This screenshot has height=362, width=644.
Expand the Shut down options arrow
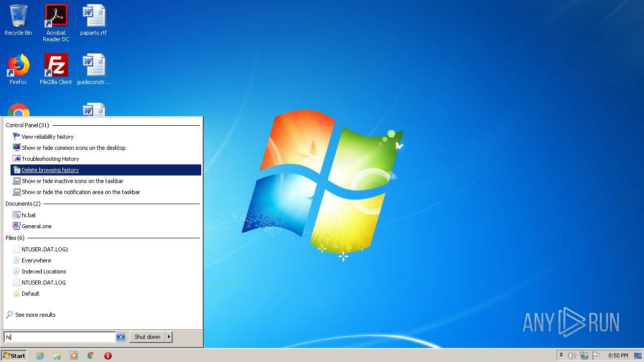pyautogui.click(x=169, y=337)
